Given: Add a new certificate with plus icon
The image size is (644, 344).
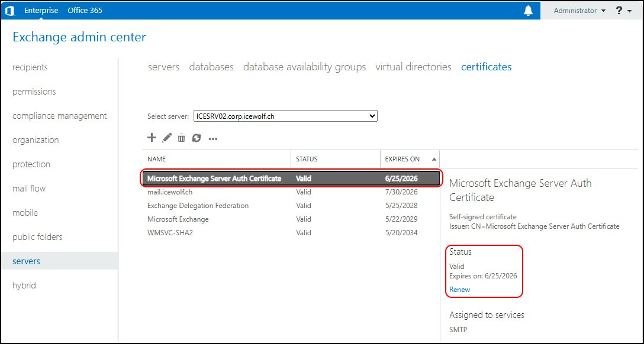Looking at the screenshot, I should 152,138.
